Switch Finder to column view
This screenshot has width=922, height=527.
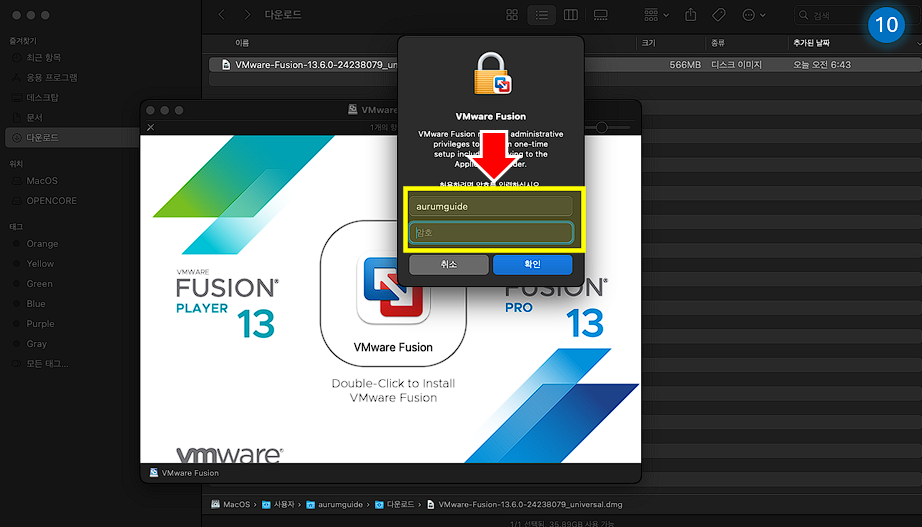[x=571, y=15]
